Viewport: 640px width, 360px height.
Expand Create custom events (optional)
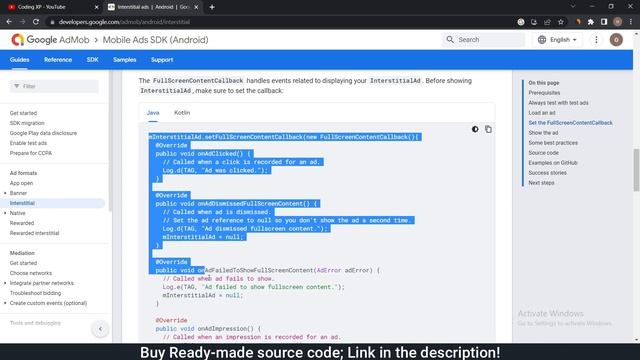5,303
